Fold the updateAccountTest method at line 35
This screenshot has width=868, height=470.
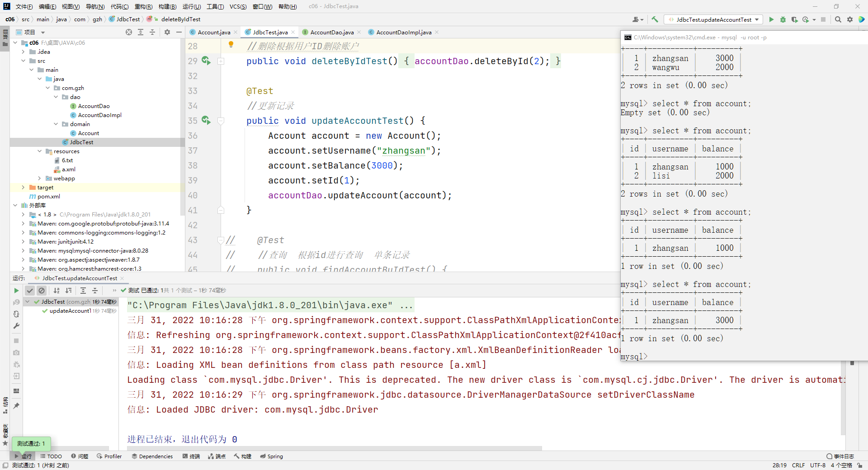[221, 121]
